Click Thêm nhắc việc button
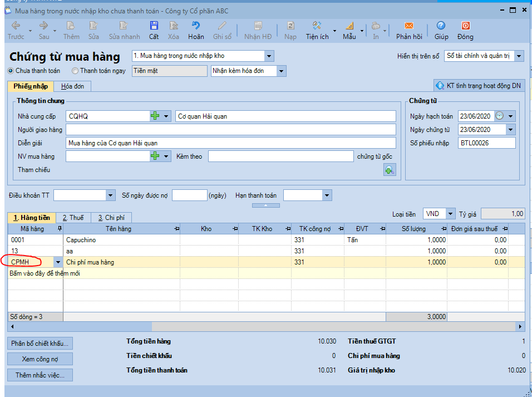This screenshot has height=397, width=532. coord(40,375)
